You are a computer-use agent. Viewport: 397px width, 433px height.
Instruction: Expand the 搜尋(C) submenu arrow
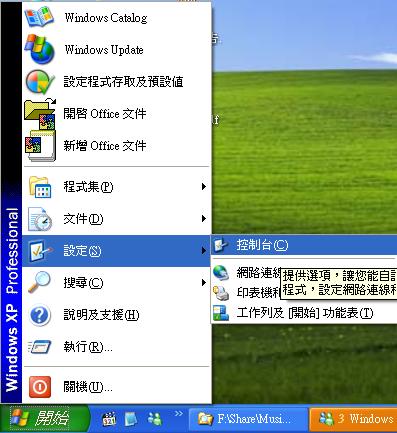204,283
